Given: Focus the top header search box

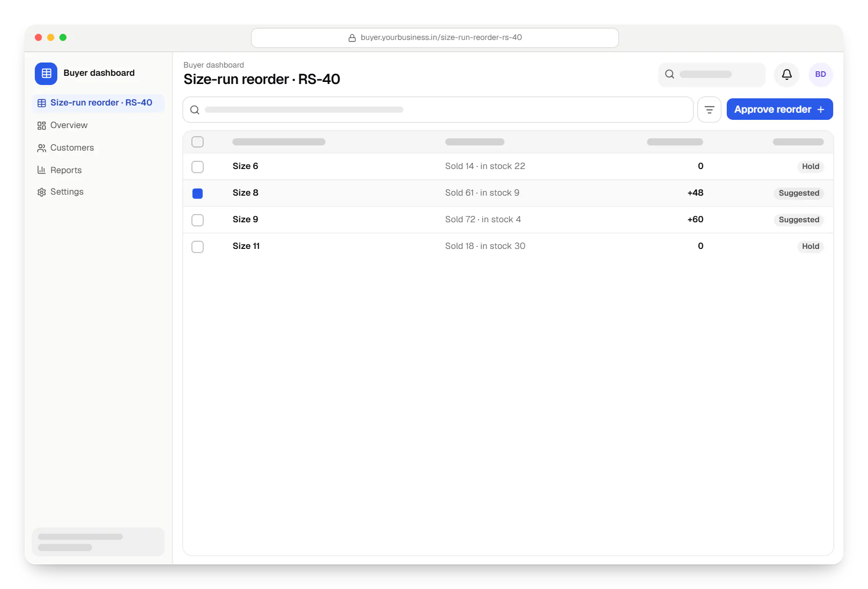Looking at the screenshot, I should (x=711, y=74).
